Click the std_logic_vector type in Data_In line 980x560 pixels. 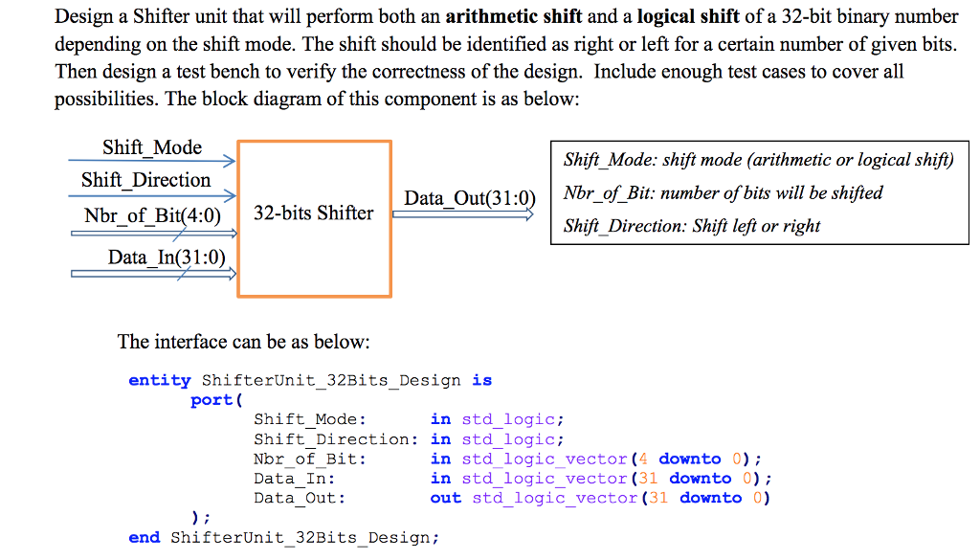tap(544, 479)
